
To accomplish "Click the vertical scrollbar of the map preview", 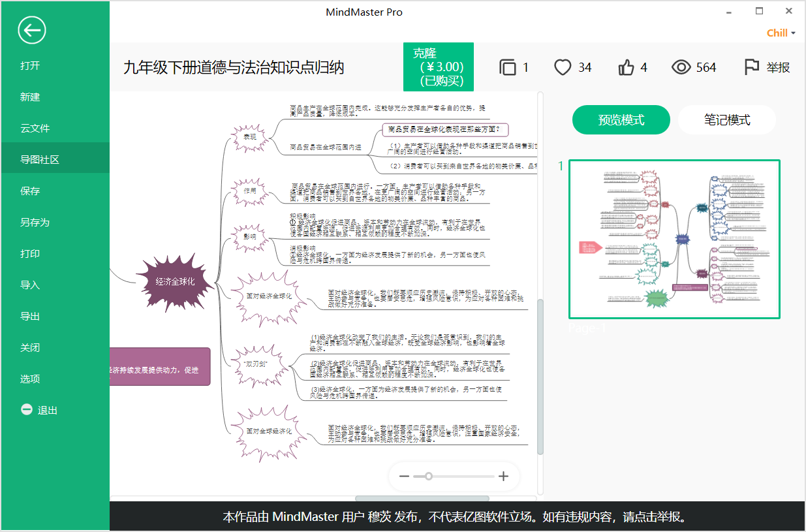I will point(540,377).
